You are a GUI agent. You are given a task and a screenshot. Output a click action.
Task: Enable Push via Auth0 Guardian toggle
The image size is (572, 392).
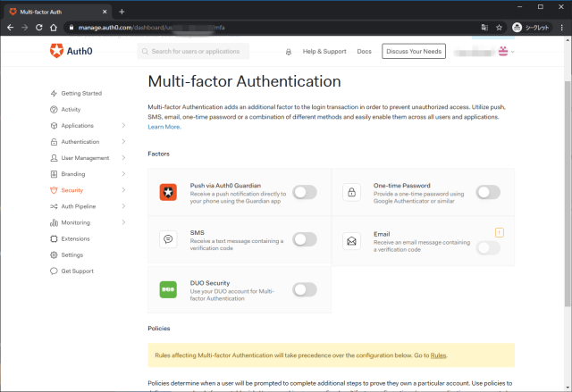[x=305, y=192]
